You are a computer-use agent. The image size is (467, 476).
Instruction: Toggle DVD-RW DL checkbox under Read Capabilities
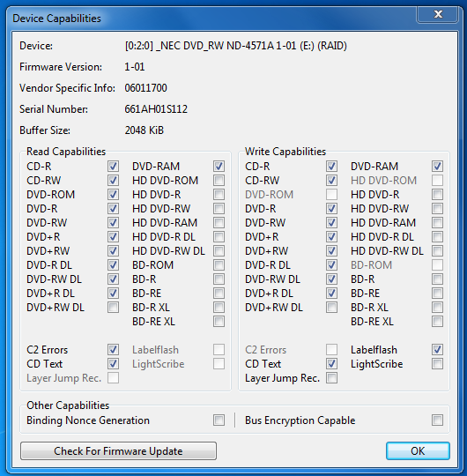[x=113, y=279]
